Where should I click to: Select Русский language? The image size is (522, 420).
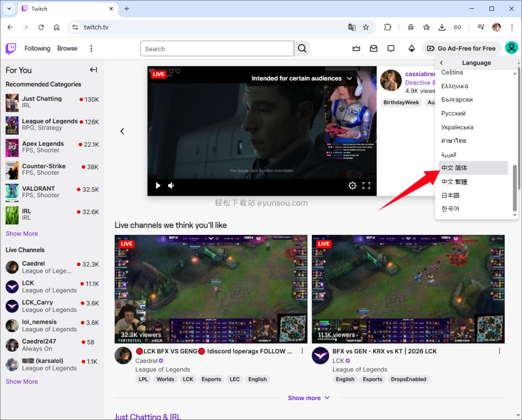tap(473, 114)
